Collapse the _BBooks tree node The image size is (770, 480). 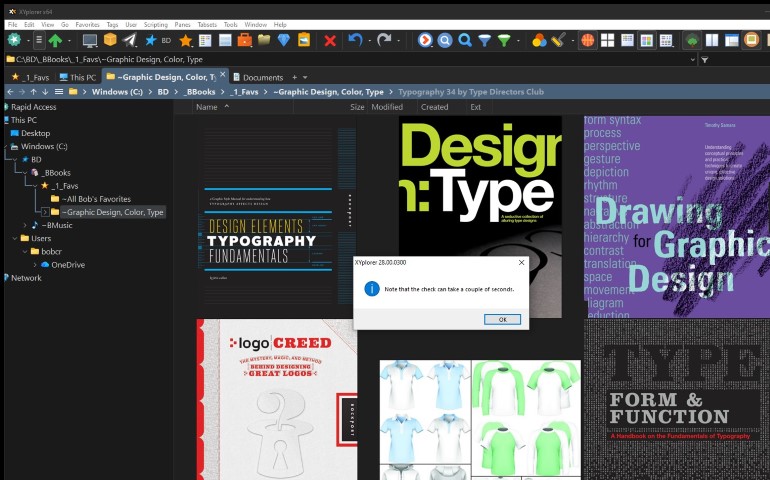point(25,173)
